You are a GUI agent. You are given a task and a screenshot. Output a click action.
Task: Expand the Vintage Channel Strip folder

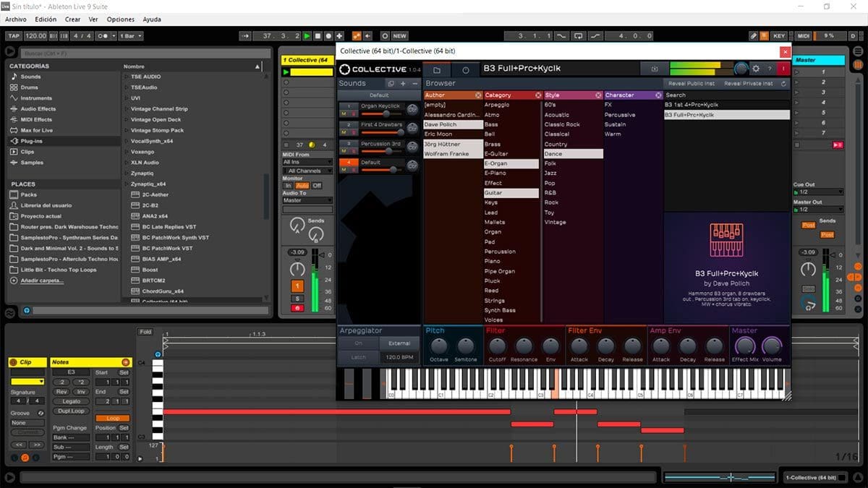(127, 109)
